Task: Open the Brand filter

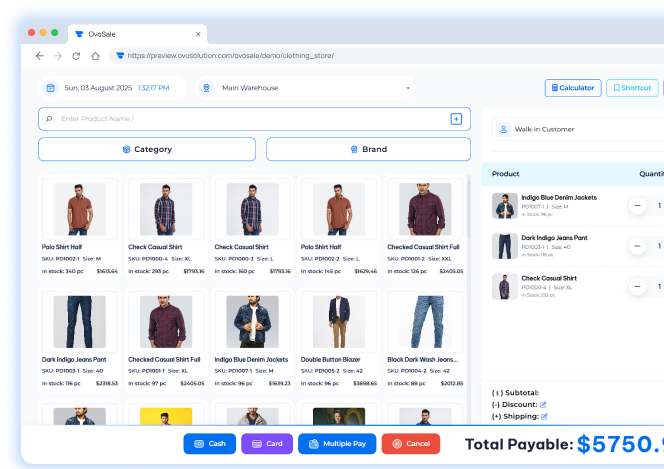Action: click(368, 149)
